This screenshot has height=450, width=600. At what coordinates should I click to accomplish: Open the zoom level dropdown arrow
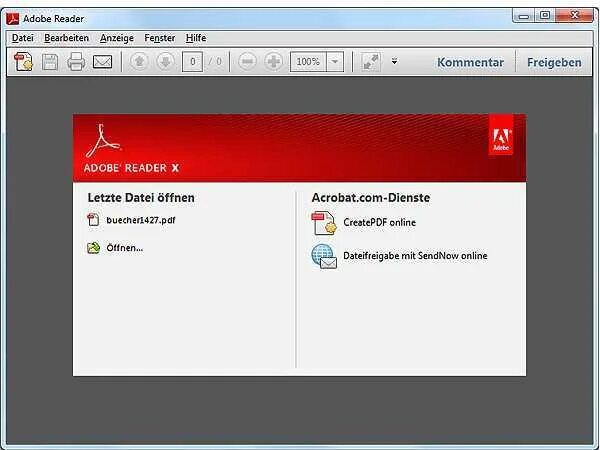point(335,62)
